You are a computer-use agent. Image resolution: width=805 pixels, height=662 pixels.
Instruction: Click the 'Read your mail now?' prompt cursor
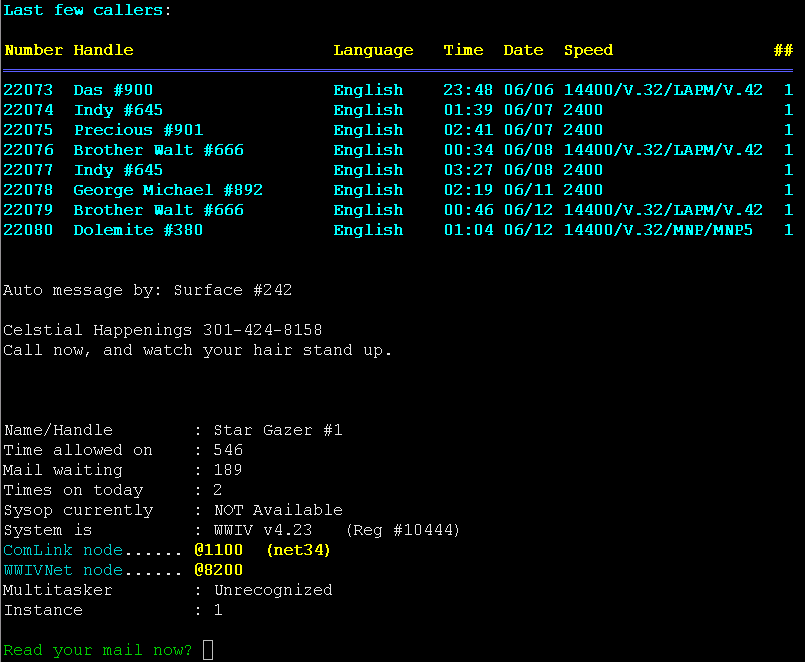pos(208,650)
